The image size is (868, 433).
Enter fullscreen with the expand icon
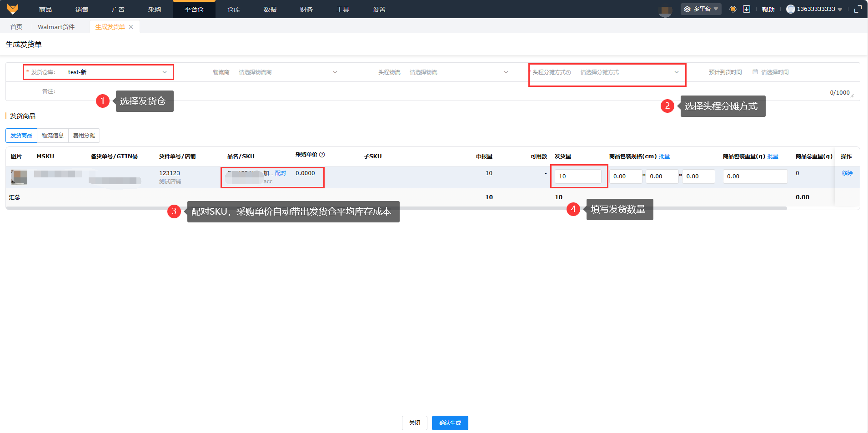858,9
